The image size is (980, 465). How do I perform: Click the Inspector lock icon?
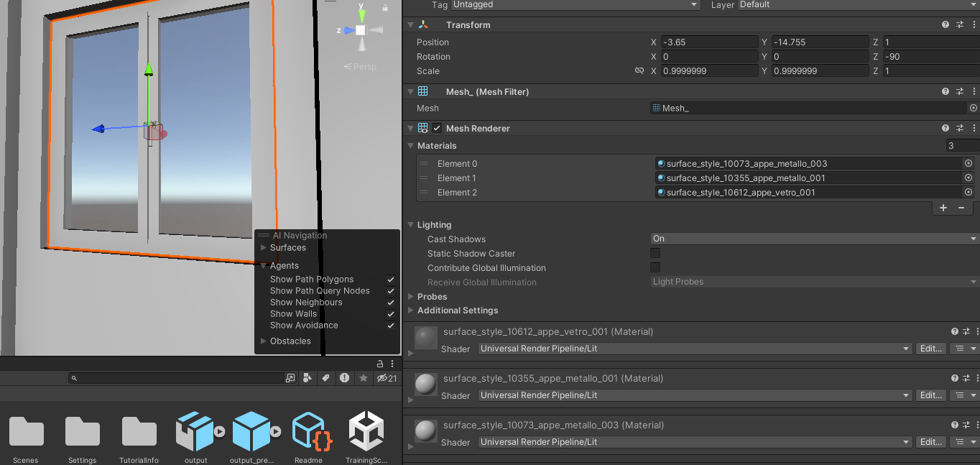(379, 364)
